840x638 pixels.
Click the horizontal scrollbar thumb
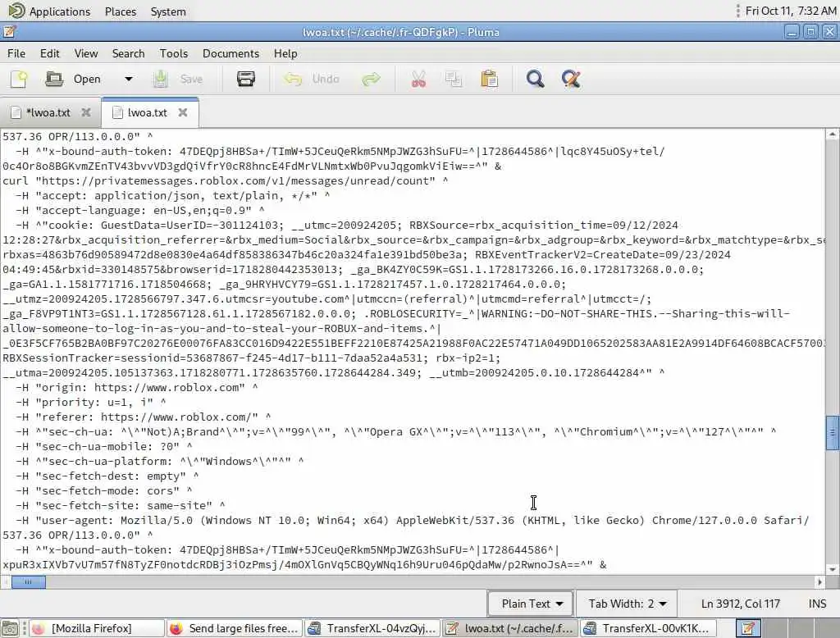tap(29, 581)
